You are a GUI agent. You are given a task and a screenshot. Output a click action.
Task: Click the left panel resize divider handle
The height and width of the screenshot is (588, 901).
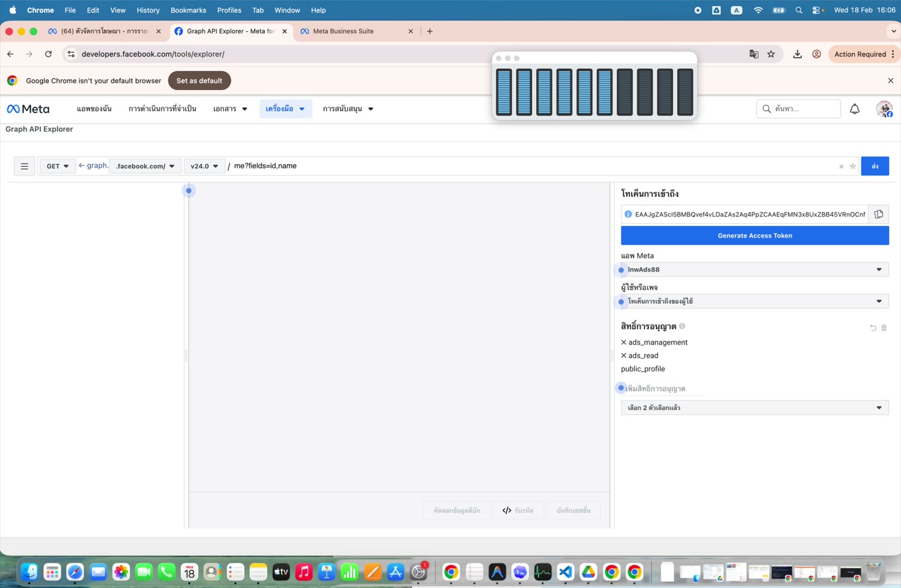point(186,356)
